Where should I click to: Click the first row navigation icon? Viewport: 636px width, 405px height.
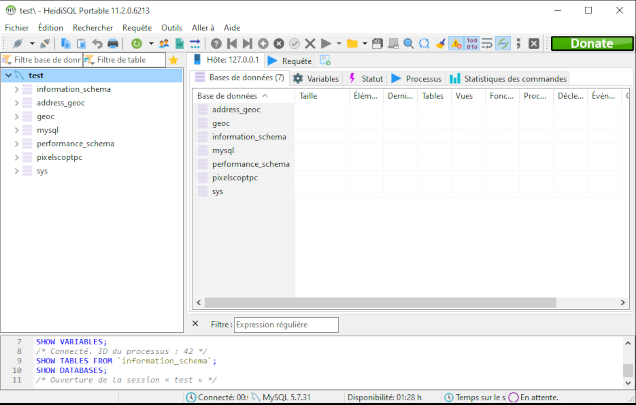[232, 43]
